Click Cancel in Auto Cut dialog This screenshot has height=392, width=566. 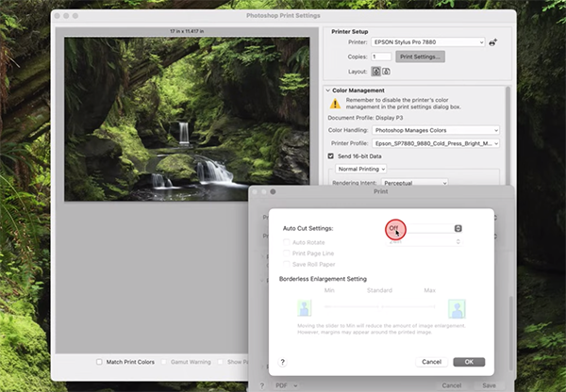coord(432,362)
